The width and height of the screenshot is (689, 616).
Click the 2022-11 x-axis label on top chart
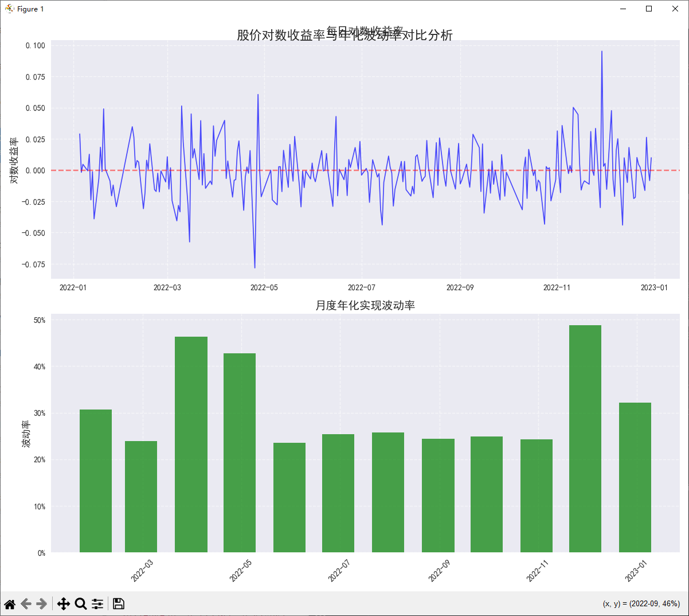[557, 287]
